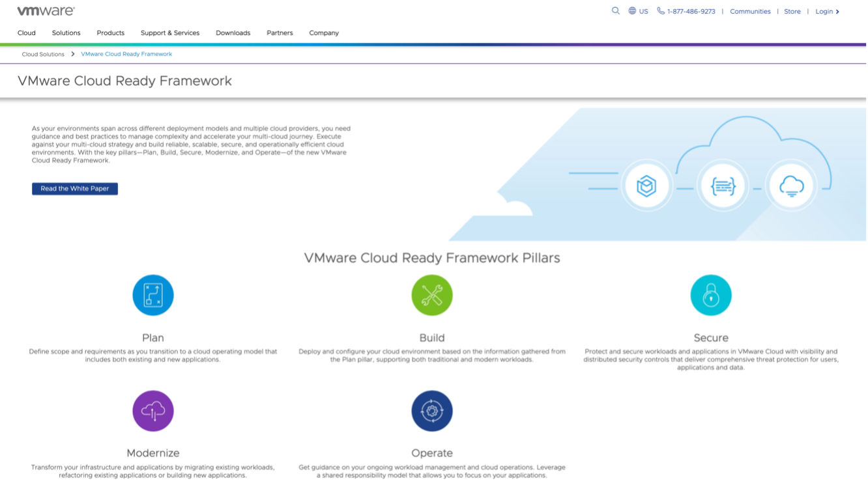Click the breadcrumb chevron separator
Viewport: 868px width, 489px height.
click(x=73, y=54)
